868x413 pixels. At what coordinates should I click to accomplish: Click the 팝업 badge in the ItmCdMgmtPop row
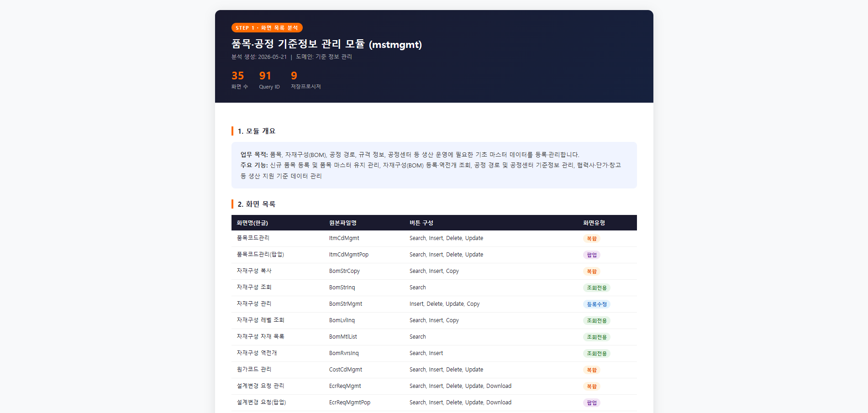[x=591, y=255]
